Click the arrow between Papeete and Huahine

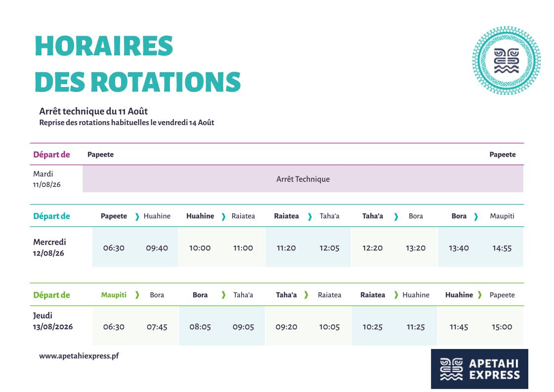(x=137, y=217)
